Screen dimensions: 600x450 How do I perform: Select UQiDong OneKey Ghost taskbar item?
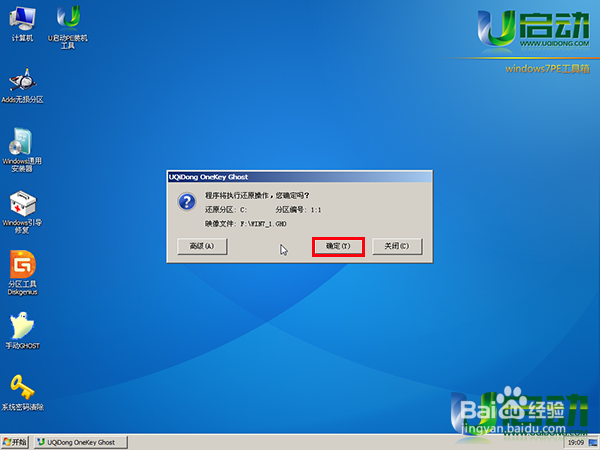click(81, 442)
